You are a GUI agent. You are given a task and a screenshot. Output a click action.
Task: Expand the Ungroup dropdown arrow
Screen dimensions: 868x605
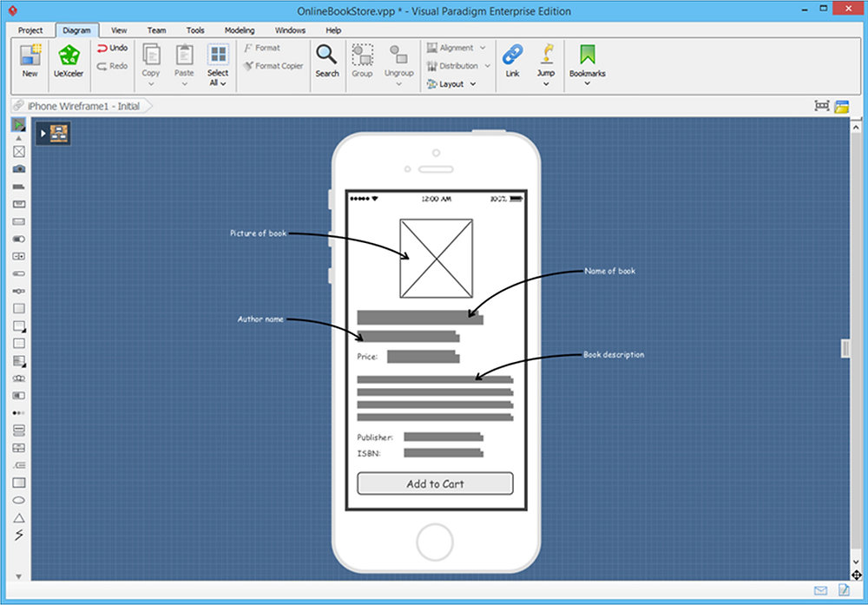[398, 84]
